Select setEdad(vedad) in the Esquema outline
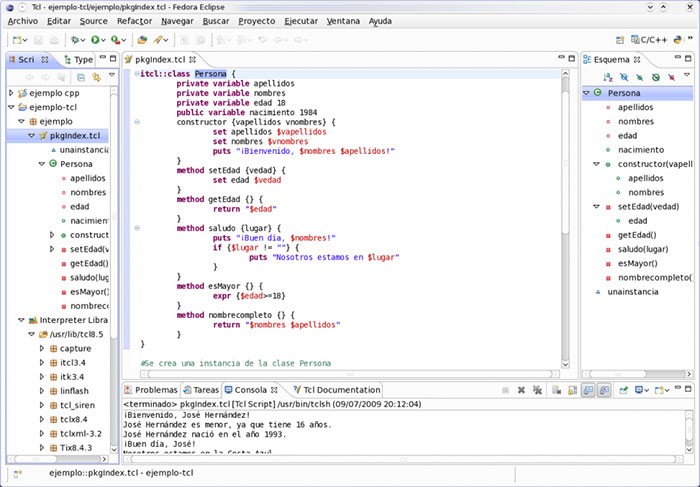 pos(648,206)
